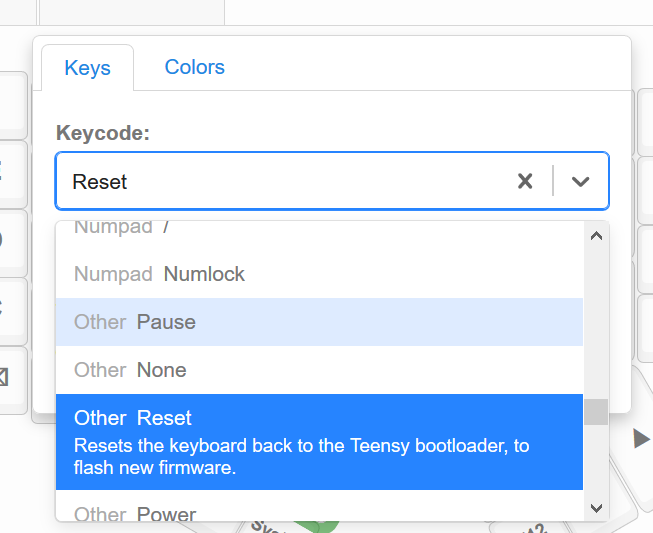The image size is (653, 533).
Task: Pick the Other Pause keycode option
Action: tap(319, 322)
